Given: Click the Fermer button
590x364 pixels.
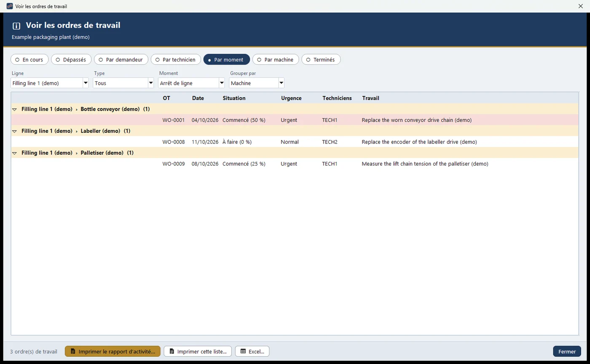Looking at the screenshot, I should (x=567, y=351).
